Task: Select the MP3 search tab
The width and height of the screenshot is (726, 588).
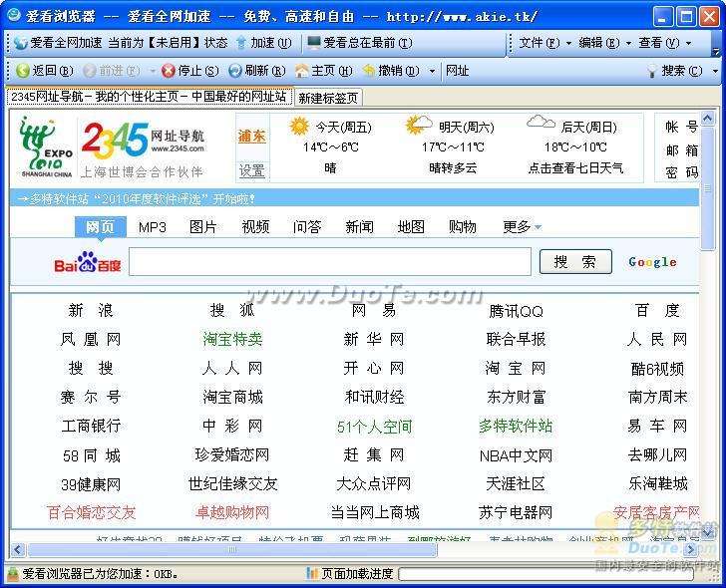Action: coord(153,227)
